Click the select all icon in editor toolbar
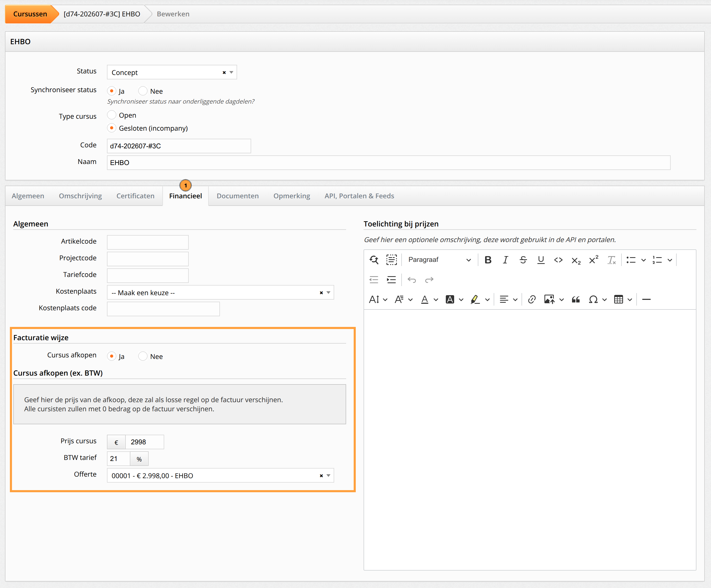The height and width of the screenshot is (588, 711). pos(391,260)
